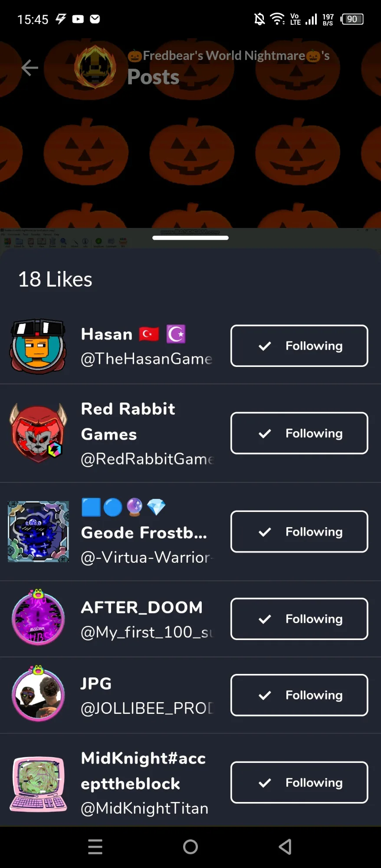Open AFTER_DOOM profile avatar
Screen dimensions: 381x868
[x=39, y=618]
